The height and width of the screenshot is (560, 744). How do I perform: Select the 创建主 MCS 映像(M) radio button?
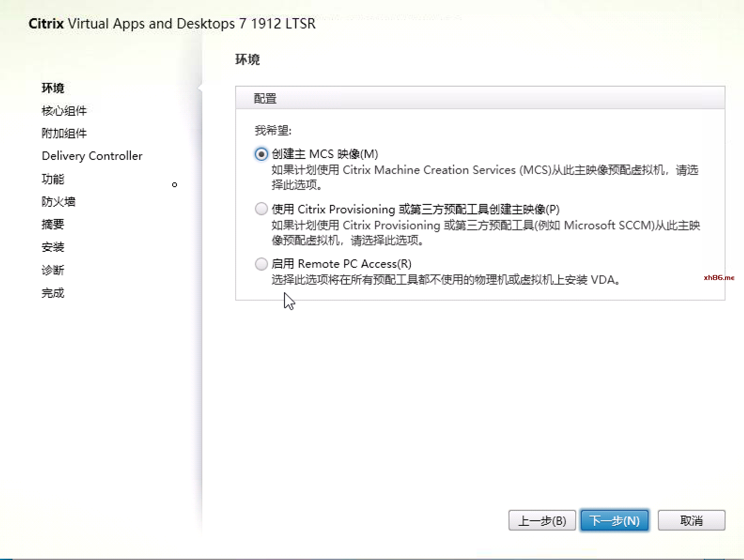[261, 154]
